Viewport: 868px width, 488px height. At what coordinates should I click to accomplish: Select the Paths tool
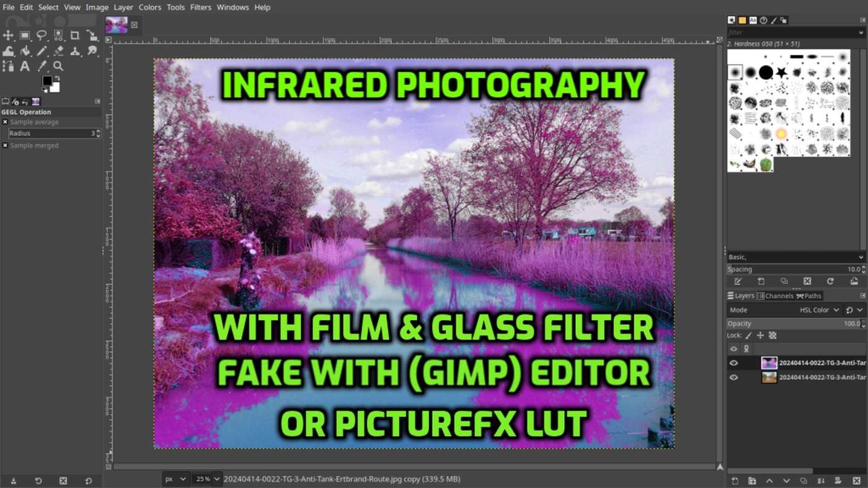click(8, 66)
